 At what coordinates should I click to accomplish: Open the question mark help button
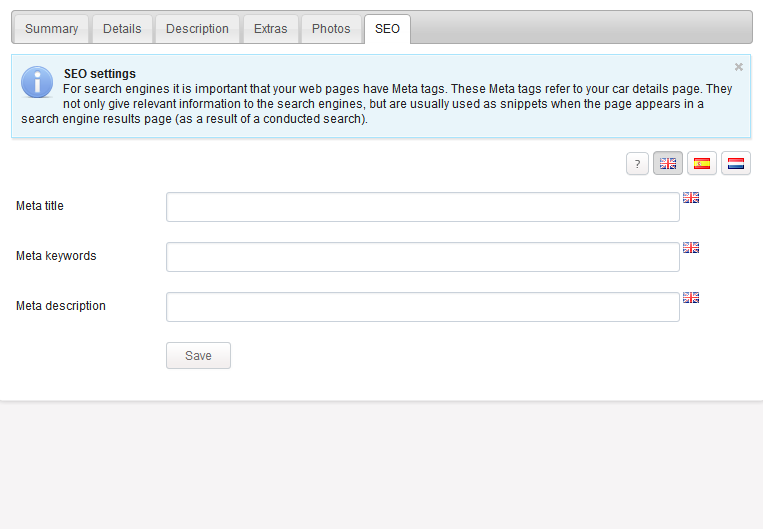click(x=637, y=164)
